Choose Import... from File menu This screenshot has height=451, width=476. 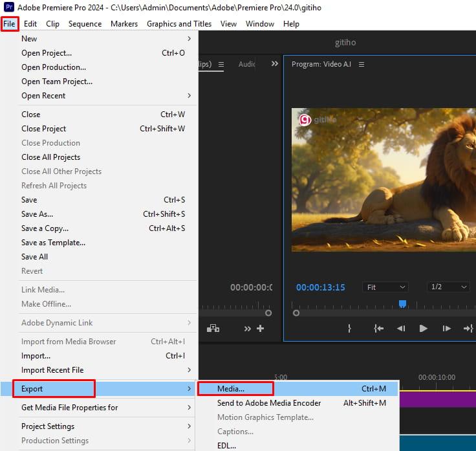(99, 356)
